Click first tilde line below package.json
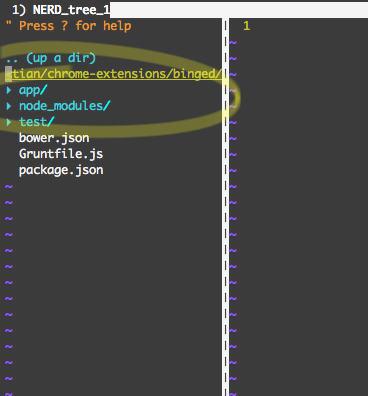Viewport: 368px width, 396px height. click(9, 187)
